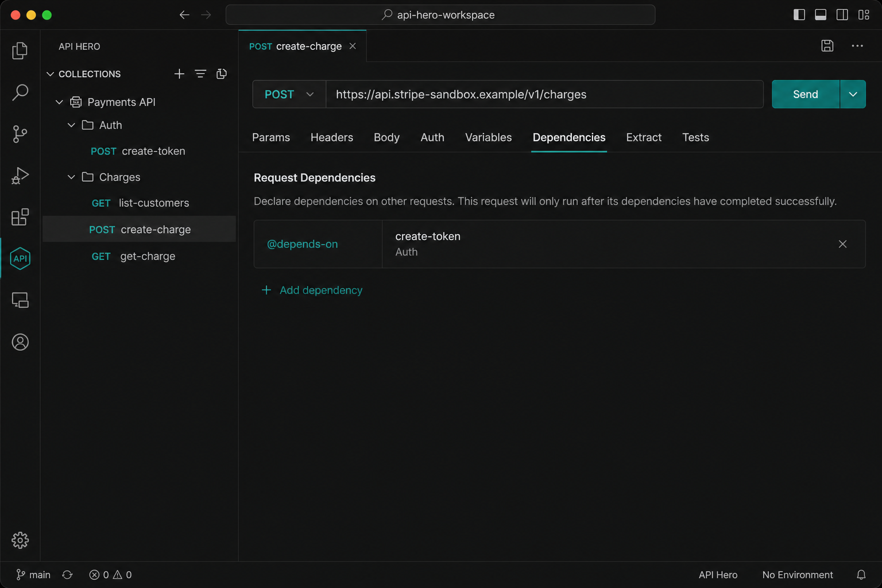Open the more actions ellipsis menu
Image resolution: width=882 pixels, height=588 pixels.
857,46
